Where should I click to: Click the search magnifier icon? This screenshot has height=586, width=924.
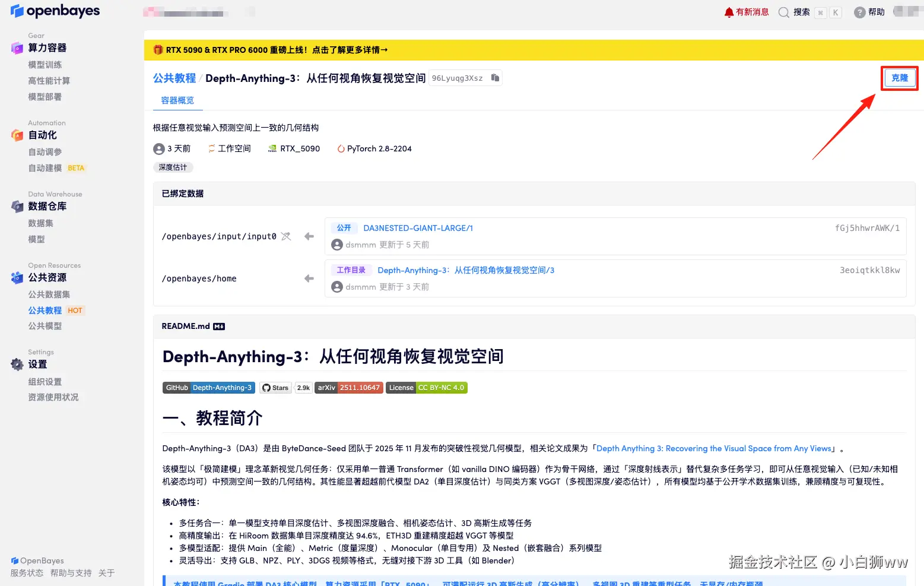click(x=784, y=12)
